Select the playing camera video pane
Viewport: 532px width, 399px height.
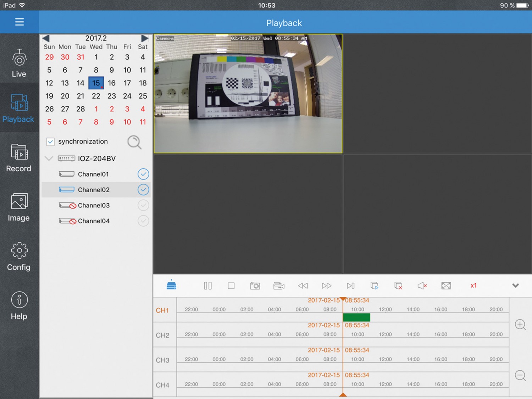click(248, 94)
